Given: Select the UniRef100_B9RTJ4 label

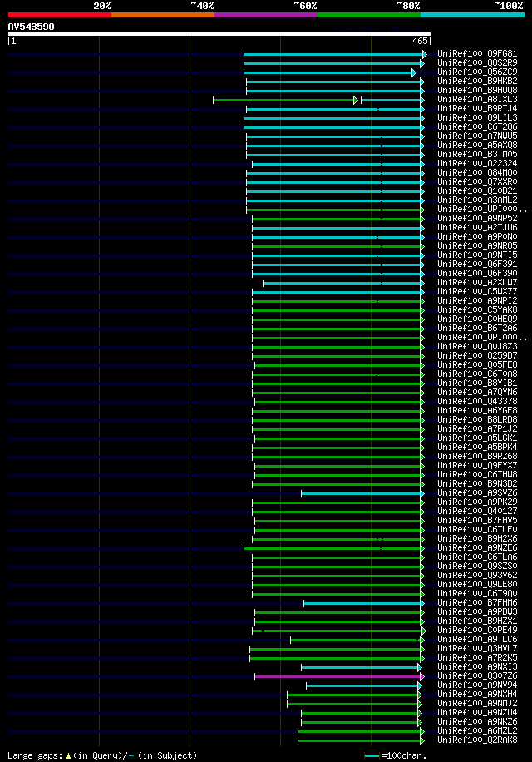Looking at the screenshot, I should click(477, 109).
